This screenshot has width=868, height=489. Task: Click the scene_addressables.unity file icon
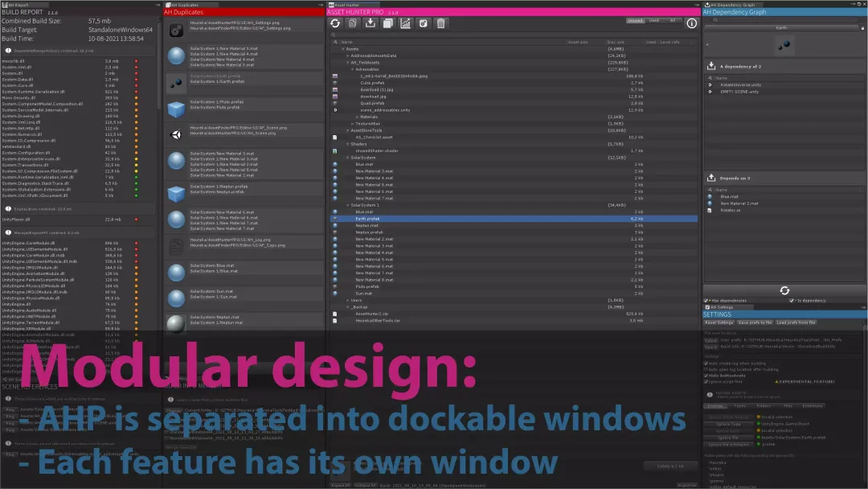tap(335, 109)
